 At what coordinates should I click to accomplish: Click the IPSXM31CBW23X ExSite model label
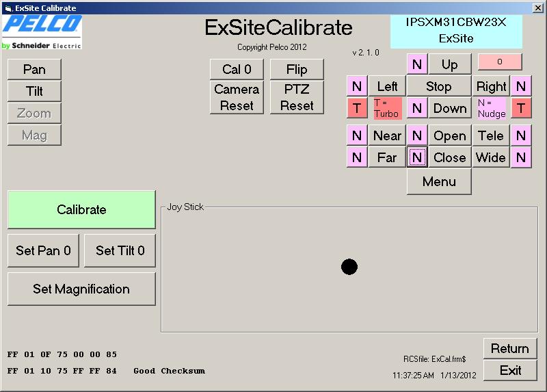tap(456, 30)
